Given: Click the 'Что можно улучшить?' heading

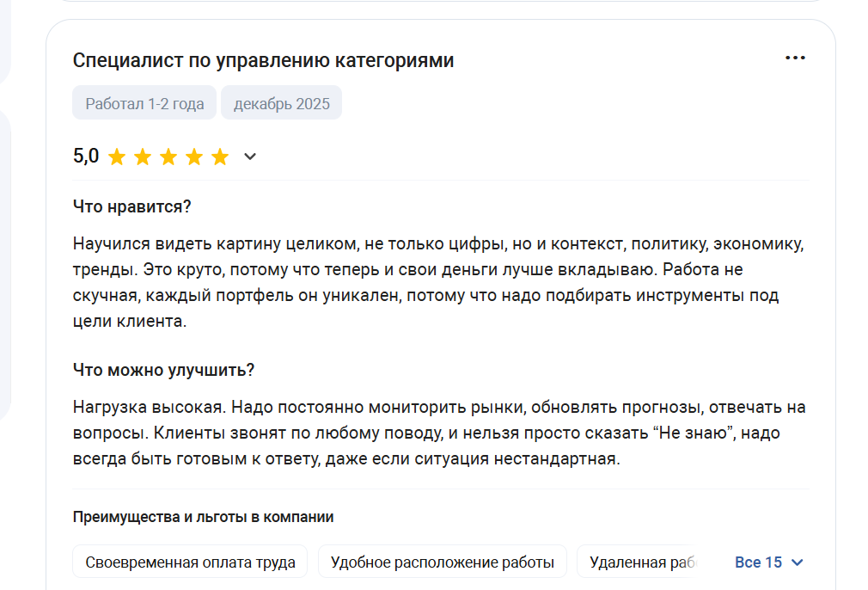Looking at the screenshot, I should (163, 370).
